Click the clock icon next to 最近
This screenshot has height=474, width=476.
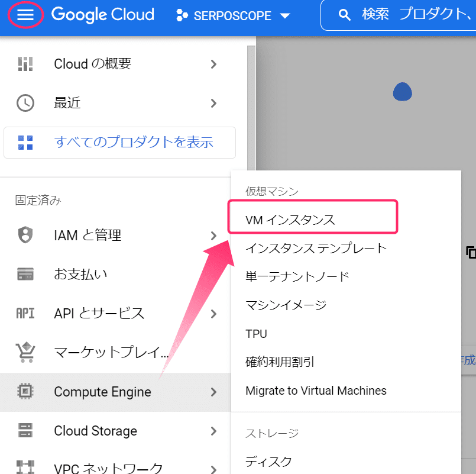click(x=25, y=103)
